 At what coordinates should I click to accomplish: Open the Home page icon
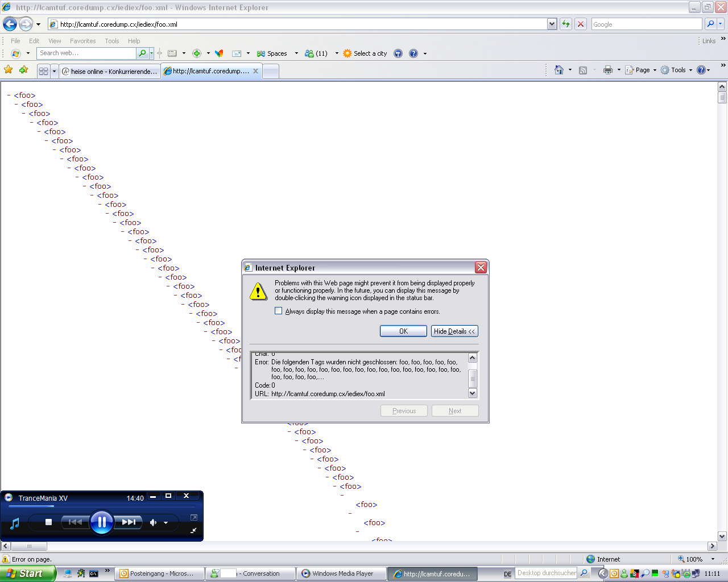pos(559,70)
